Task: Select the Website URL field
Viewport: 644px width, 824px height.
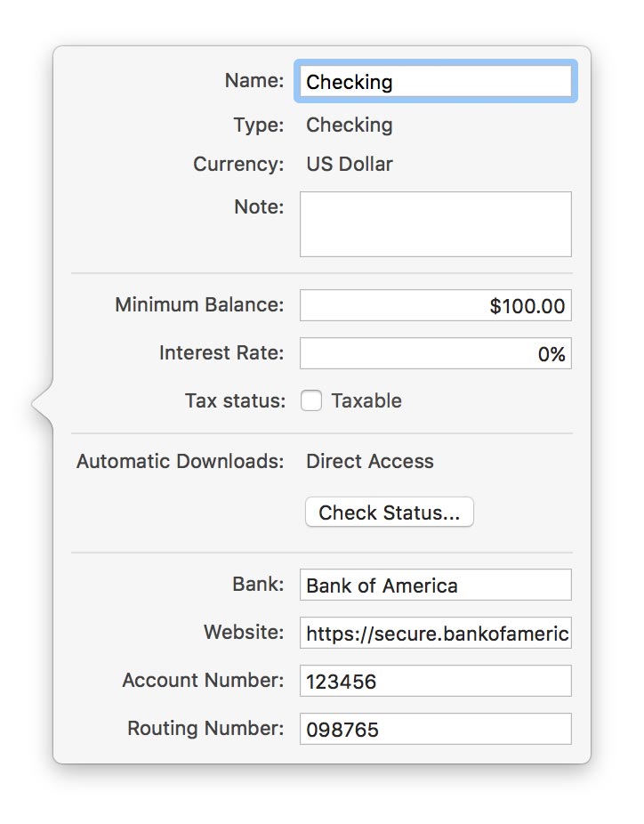Action: point(436,634)
